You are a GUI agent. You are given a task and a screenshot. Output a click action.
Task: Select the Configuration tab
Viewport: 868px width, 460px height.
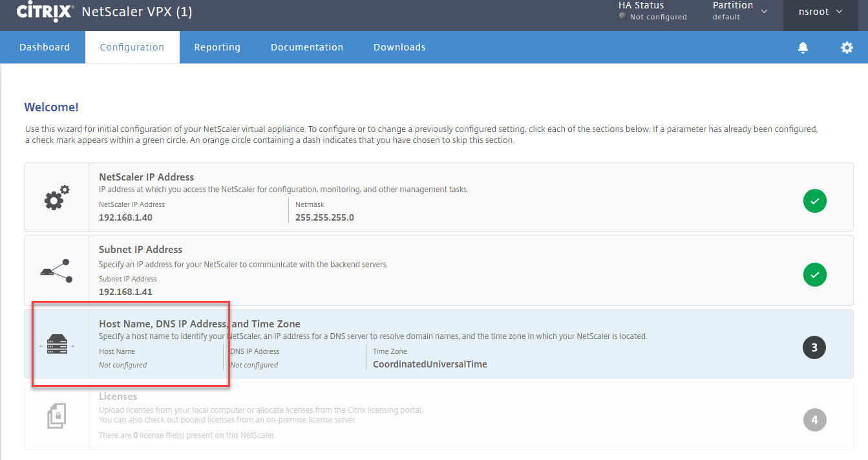pyautogui.click(x=132, y=47)
